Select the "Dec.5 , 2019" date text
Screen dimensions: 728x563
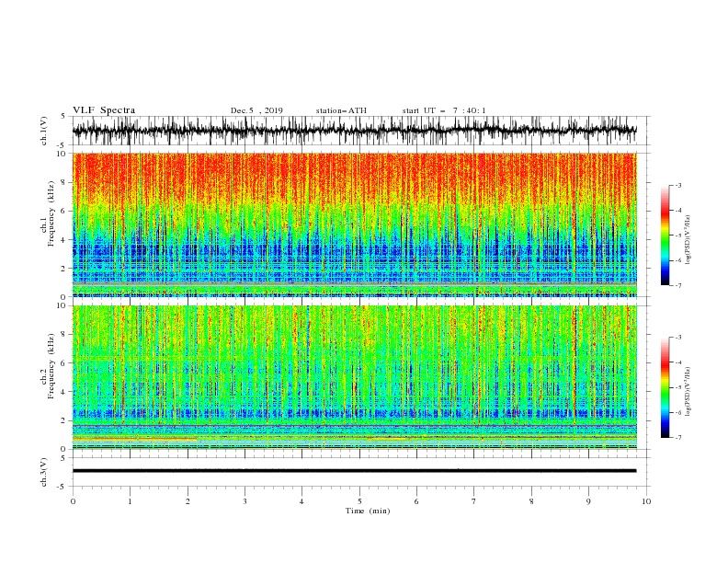pos(256,110)
